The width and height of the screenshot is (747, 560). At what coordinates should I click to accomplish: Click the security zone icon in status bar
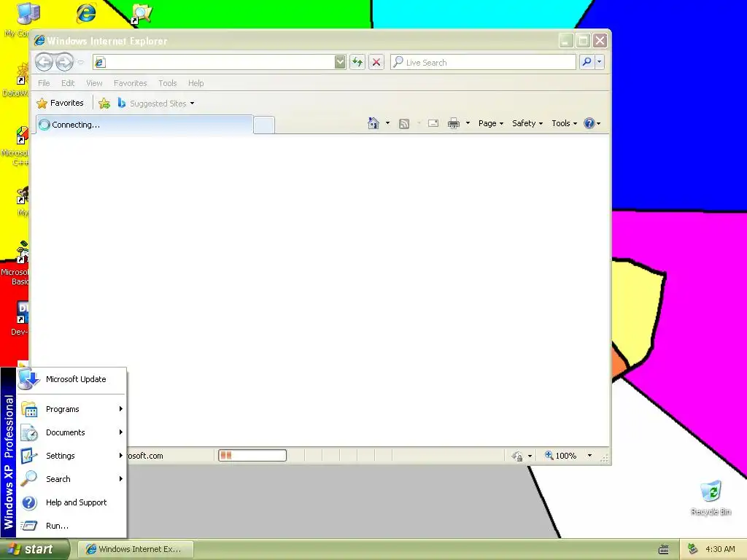pyautogui.click(x=517, y=456)
